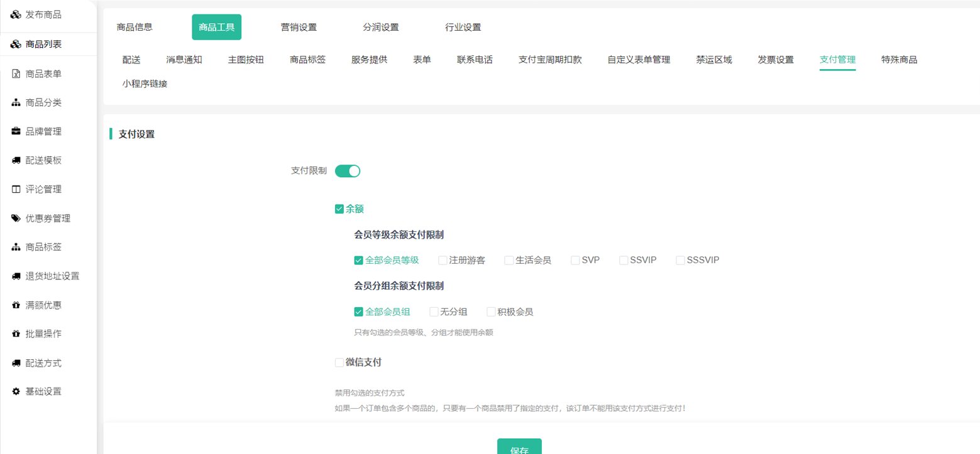Click the 满额优惠 gift icon
Image resolution: width=980 pixels, height=454 pixels.
click(16, 305)
